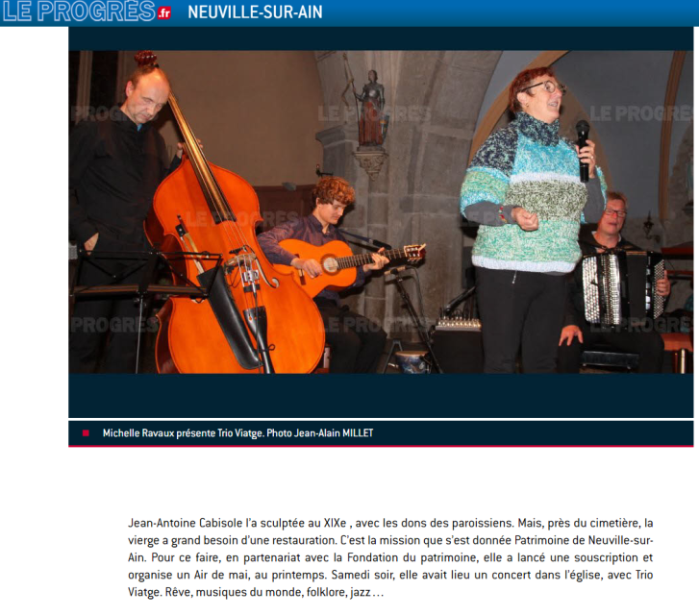
Task: Click the red .fr badge in logo
Action: [x=164, y=13]
